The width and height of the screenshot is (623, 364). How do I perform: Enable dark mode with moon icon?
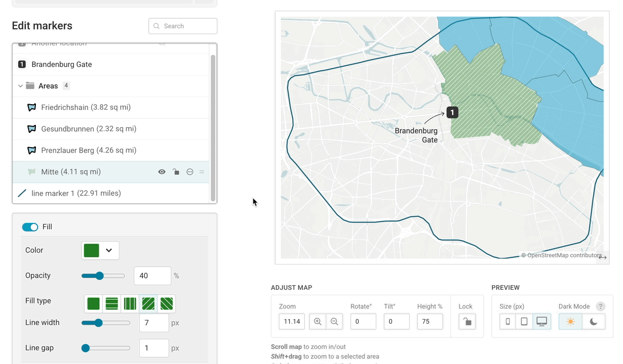593,321
